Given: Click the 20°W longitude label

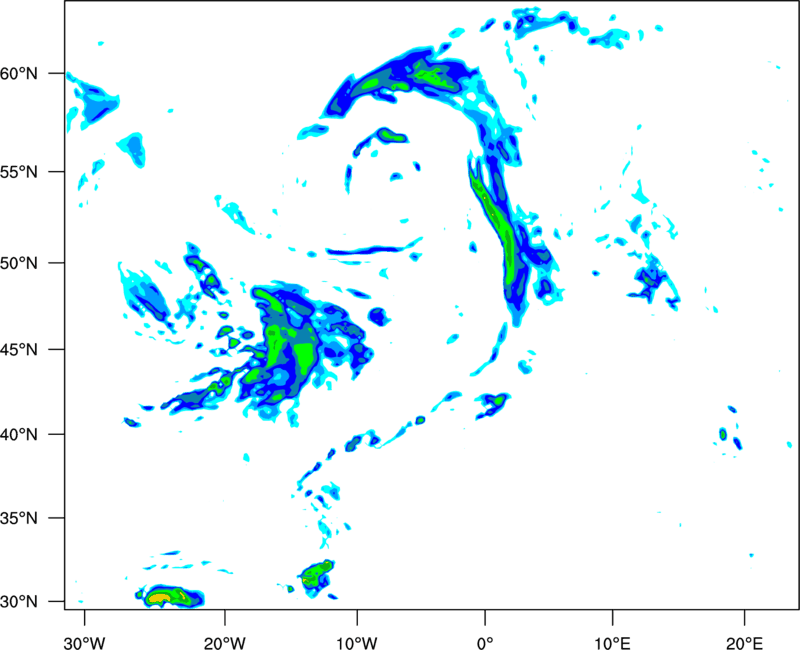Looking at the screenshot, I should point(225,643).
